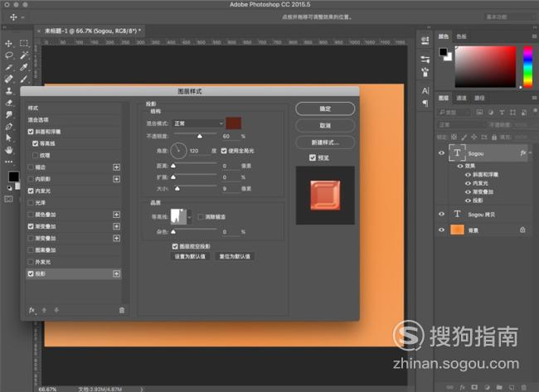
Task: Select the Pen tool
Action: (x=9, y=127)
